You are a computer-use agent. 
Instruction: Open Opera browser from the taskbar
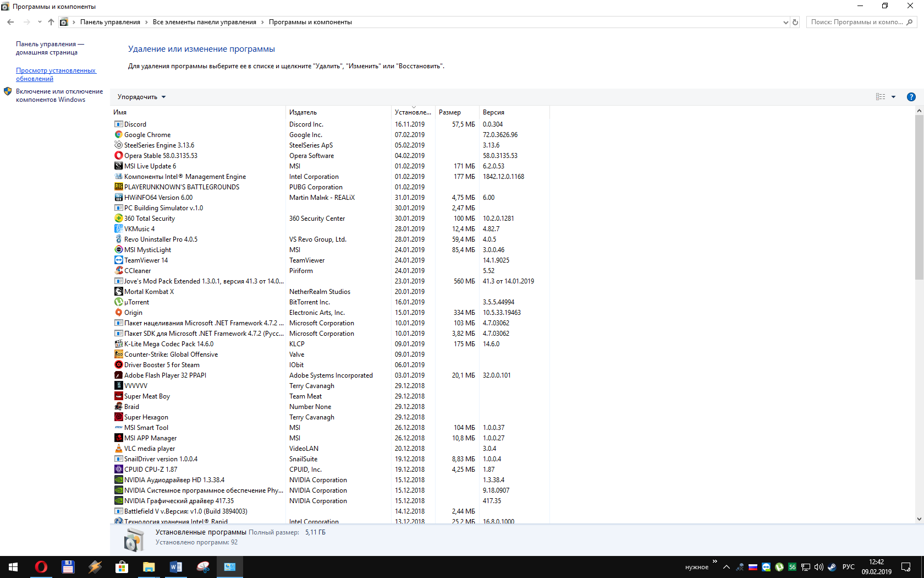tap(41, 567)
